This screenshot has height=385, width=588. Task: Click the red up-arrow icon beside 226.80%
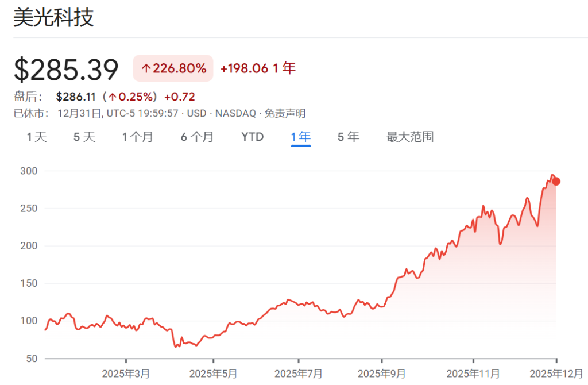[146, 68]
